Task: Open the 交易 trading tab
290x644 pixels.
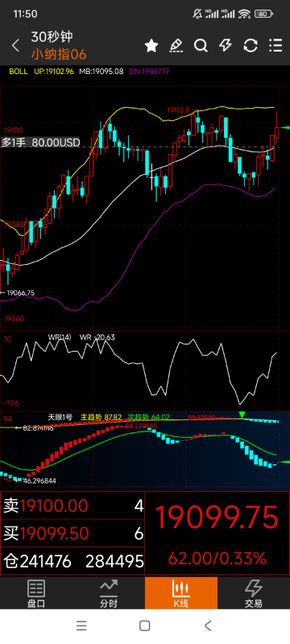Action: (254, 592)
